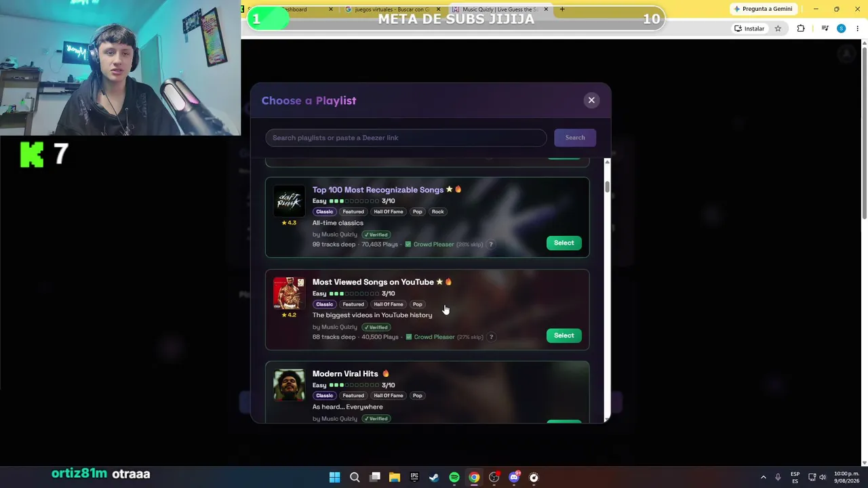Click the Hall Of Fame tag on Modern Viral Hits
Screen dimensions: 868x488
[389, 396]
